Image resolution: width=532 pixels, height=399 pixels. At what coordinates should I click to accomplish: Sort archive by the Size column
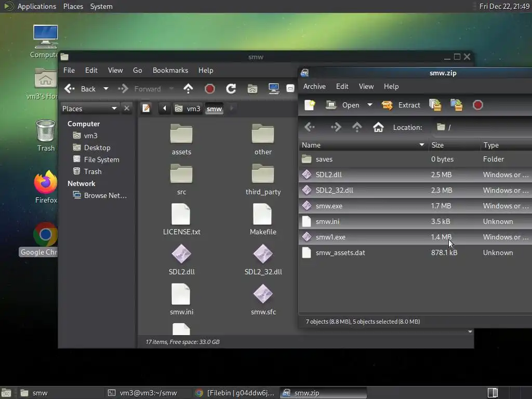pyautogui.click(x=455, y=145)
